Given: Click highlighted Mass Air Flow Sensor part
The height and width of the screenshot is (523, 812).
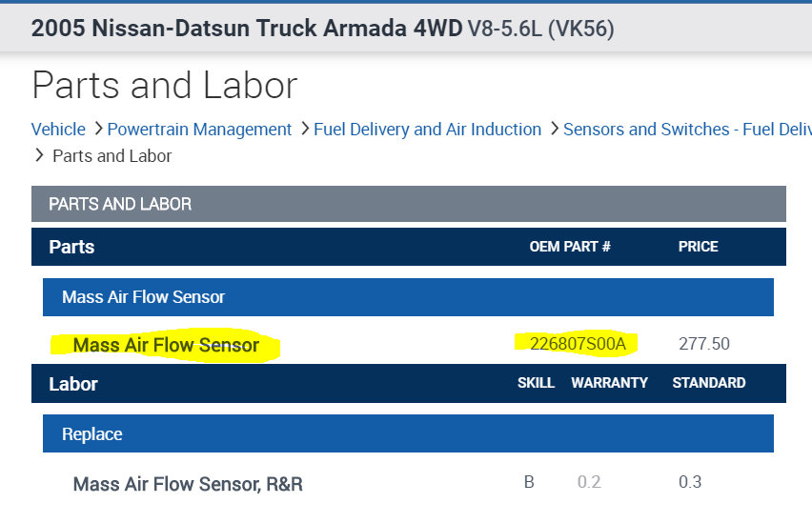Looking at the screenshot, I should (166, 345).
